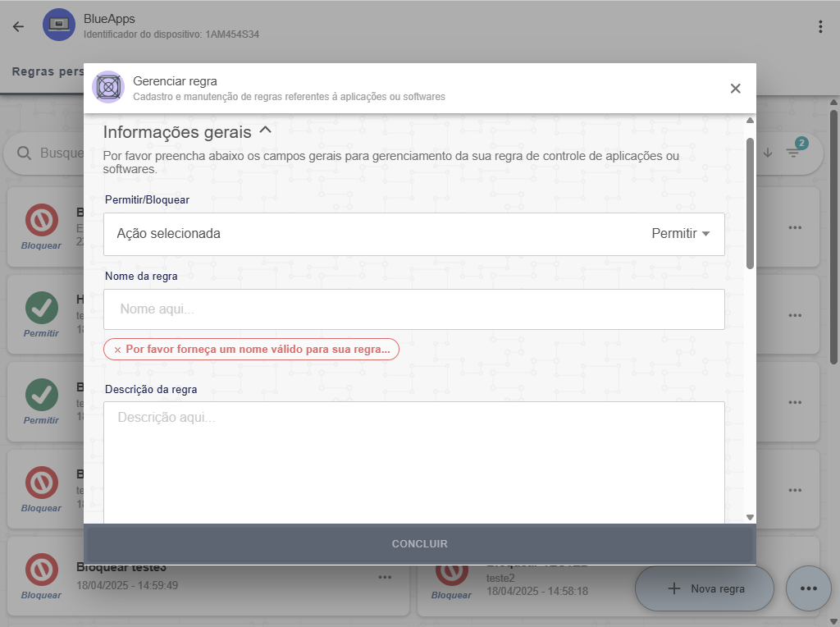Click the back arrow next to BlueApps
Image resolution: width=840 pixels, height=627 pixels.
18,26
